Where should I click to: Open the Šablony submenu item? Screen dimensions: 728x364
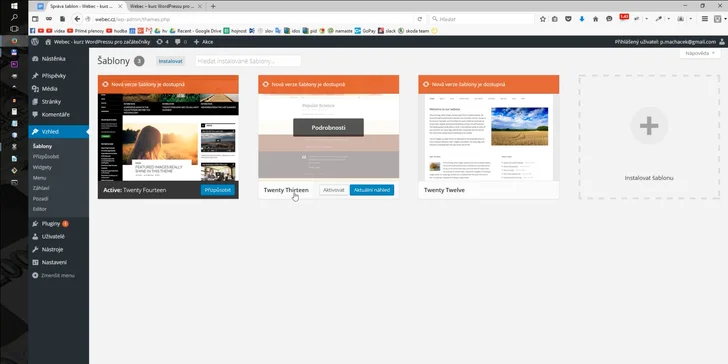tap(42, 146)
